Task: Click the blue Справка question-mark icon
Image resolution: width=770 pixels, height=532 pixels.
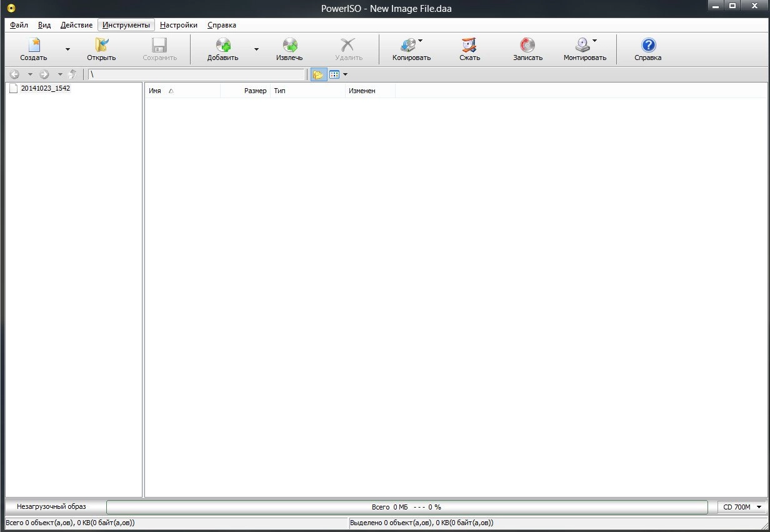Action: (x=648, y=45)
